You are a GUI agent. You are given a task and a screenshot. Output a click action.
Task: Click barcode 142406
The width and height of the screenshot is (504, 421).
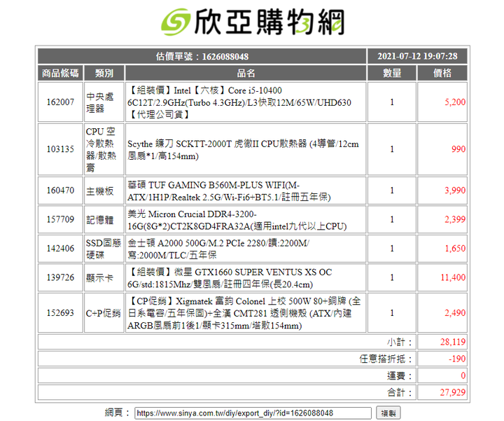click(60, 248)
